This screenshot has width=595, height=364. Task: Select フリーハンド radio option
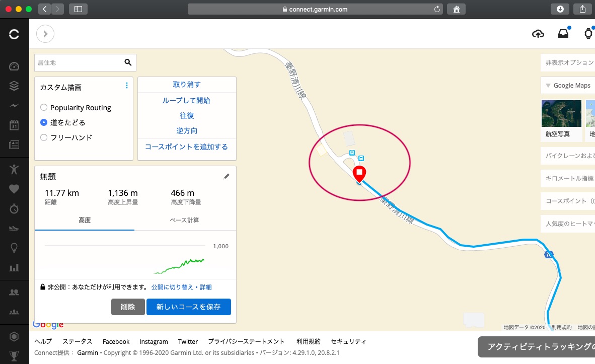click(44, 137)
